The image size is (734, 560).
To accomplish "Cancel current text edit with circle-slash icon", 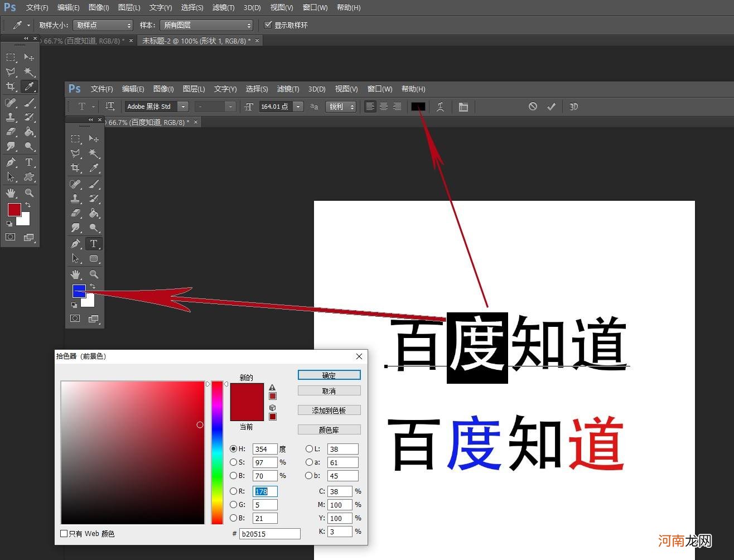I will [x=533, y=107].
